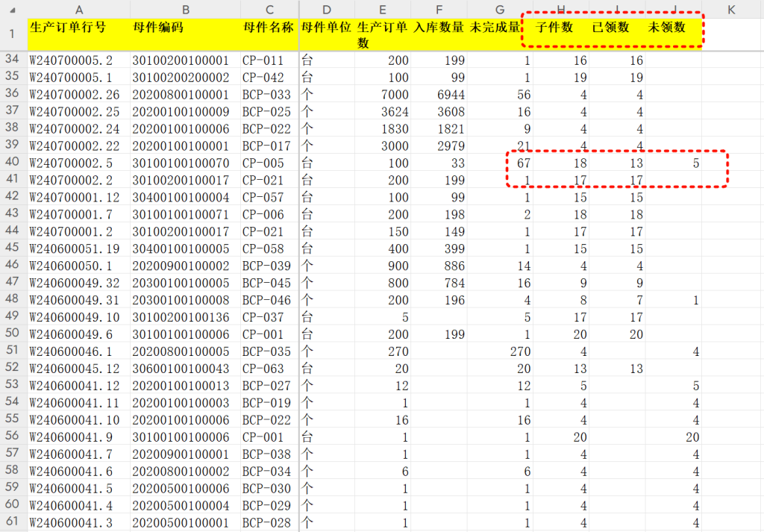764x532 pixels.
Task: Click cell W240600041.3
Action: coord(79,523)
